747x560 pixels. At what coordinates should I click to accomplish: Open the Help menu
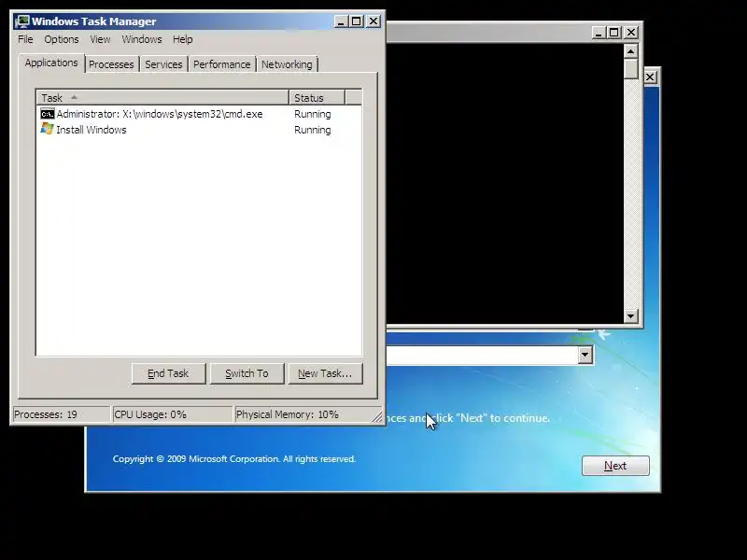click(182, 39)
